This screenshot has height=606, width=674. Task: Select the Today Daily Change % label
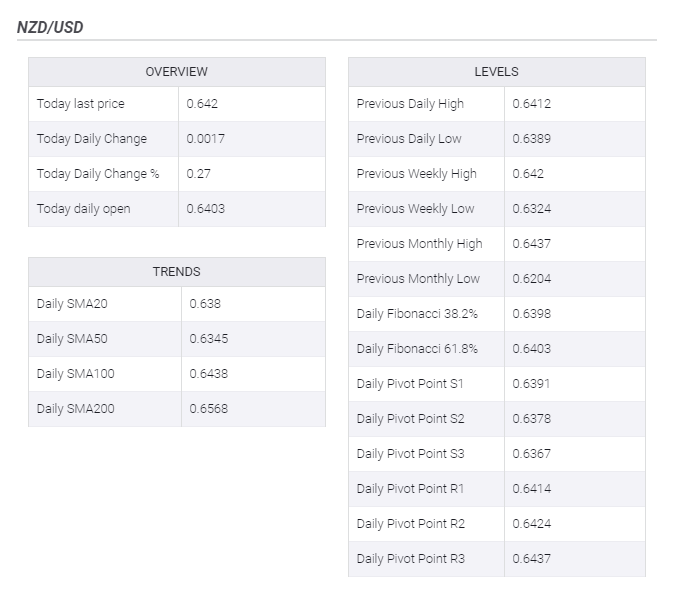[x=98, y=174]
